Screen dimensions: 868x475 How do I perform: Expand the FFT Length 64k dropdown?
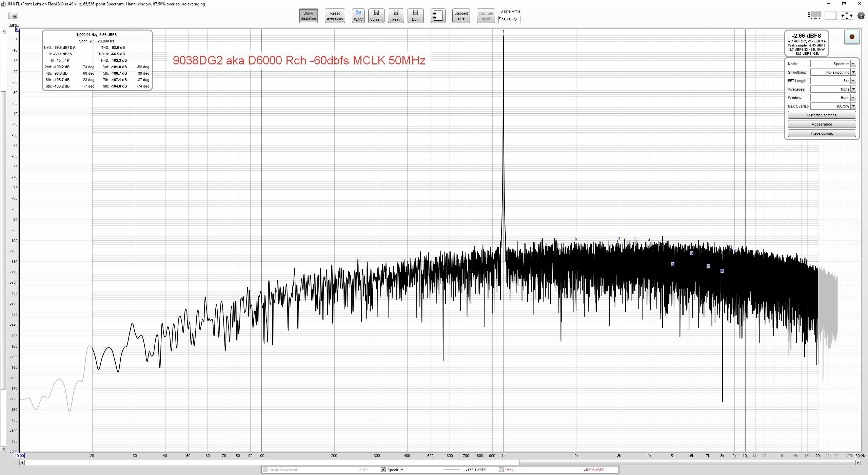click(x=853, y=81)
